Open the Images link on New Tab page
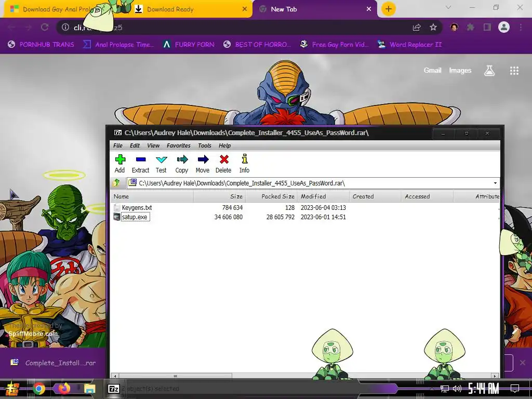532x399 pixels. tap(460, 71)
